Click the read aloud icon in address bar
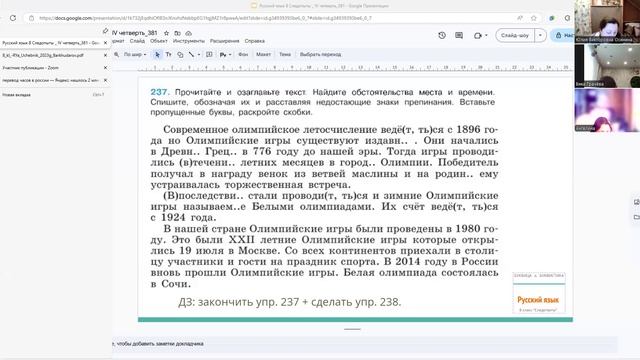Image resolution: width=640 pixels, height=360 pixels. click(520, 18)
